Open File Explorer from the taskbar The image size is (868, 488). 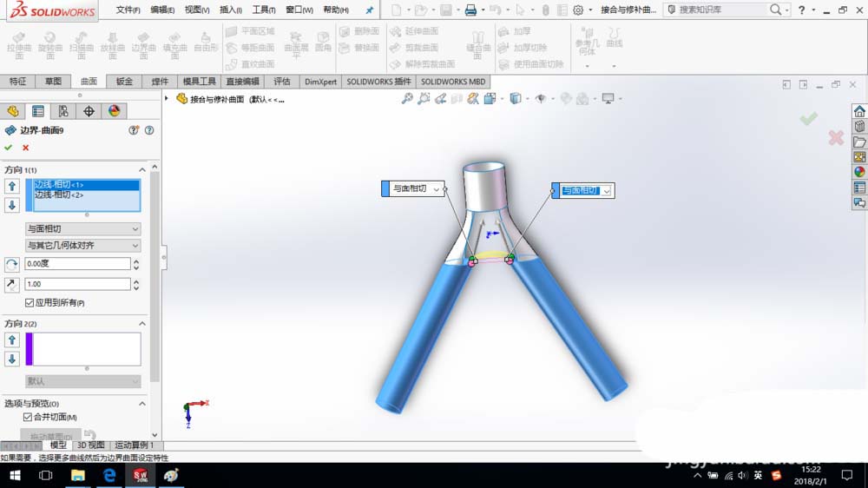(x=77, y=475)
